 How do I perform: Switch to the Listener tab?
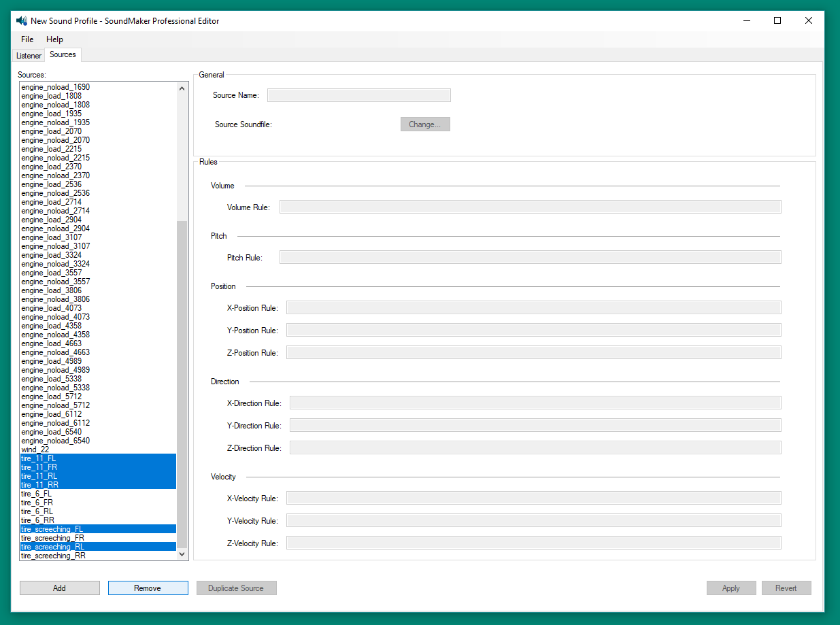29,56
